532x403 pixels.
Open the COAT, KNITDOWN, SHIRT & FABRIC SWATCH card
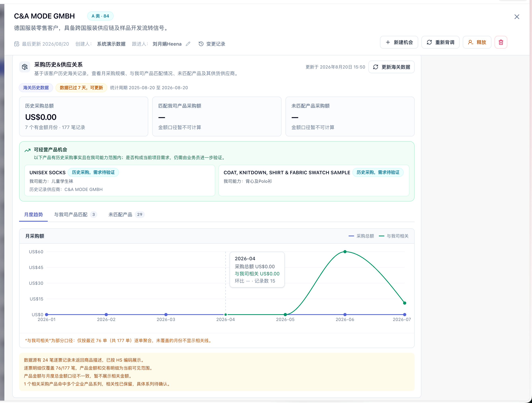coord(314,181)
